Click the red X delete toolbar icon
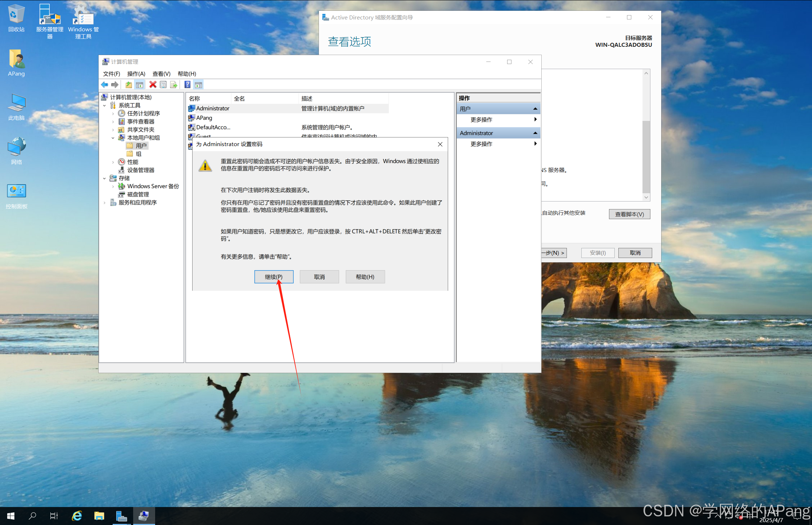The image size is (812, 525). tap(153, 85)
